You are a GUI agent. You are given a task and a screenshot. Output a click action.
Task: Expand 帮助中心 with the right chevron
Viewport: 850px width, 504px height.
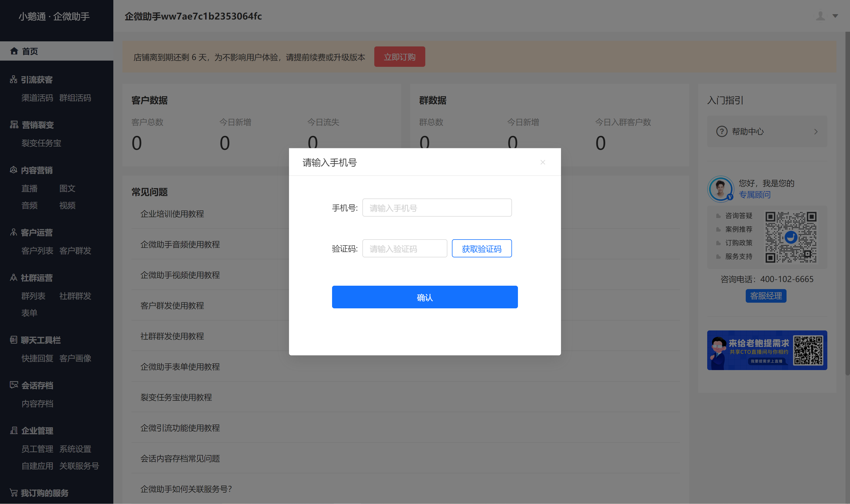(x=816, y=131)
